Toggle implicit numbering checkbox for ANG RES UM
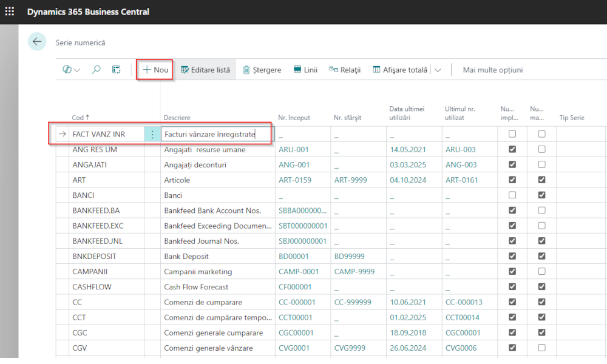 [x=512, y=149]
